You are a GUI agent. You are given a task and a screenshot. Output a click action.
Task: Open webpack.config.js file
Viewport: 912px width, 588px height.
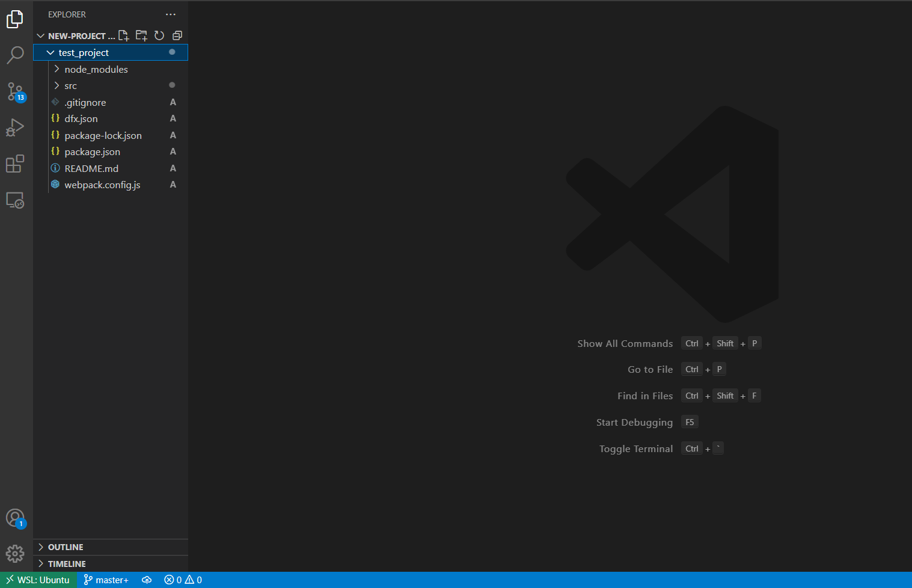pos(111,185)
